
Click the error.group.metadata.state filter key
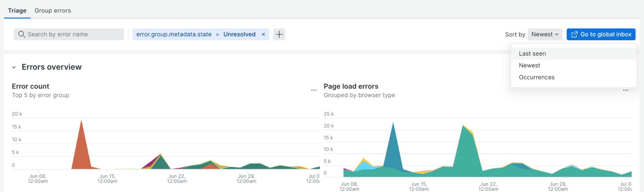[174, 34]
